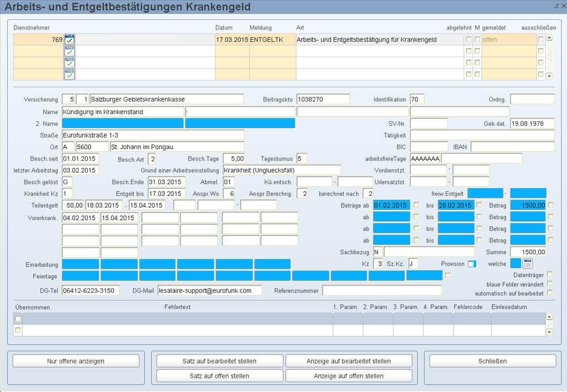The height and width of the screenshot is (392, 567).
Task: Click the Satz auf bearbeitet stellen button
Action: click(219, 361)
